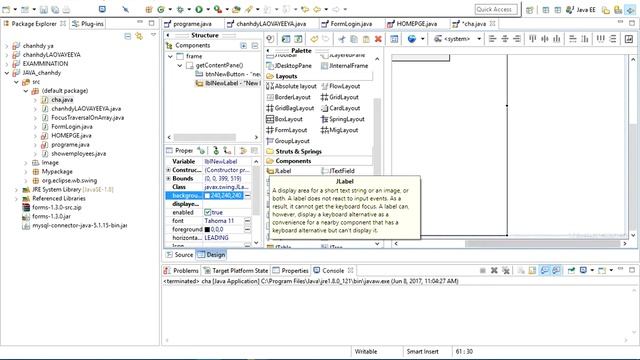The width and height of the screenshot is (640, 360).
Task: Choose Absolute layout in palette
Action: pyautogui.click(x=291, y=86)
